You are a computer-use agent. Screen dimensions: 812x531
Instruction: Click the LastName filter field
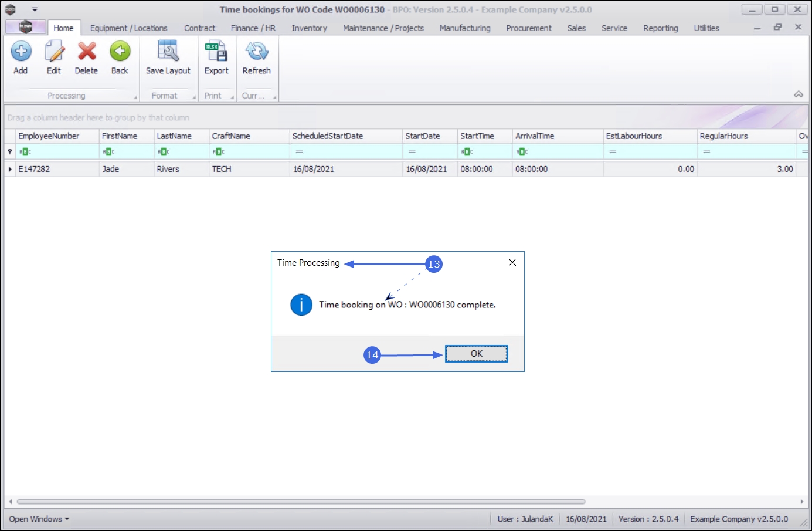click(x=182, y=151)
